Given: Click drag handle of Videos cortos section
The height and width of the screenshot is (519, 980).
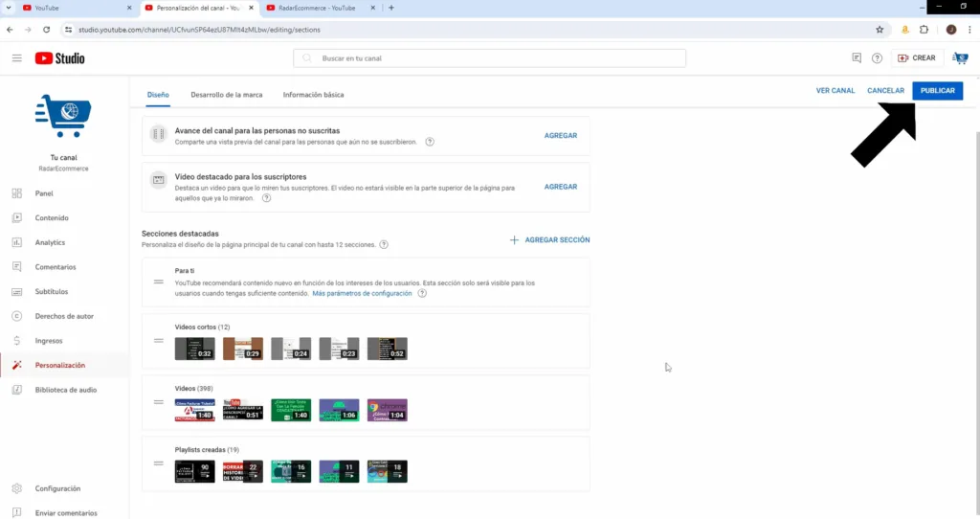Looking at the screenshot, I should pos(159,341).
